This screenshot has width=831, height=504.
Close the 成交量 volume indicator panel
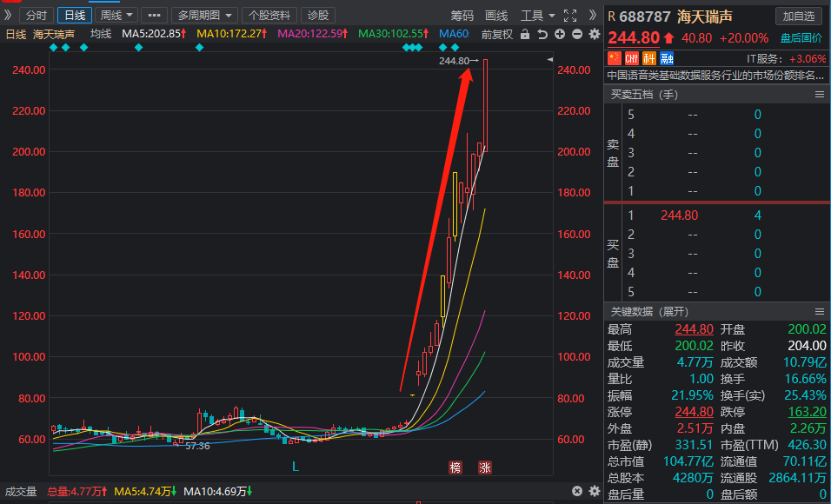click(577, 491)
